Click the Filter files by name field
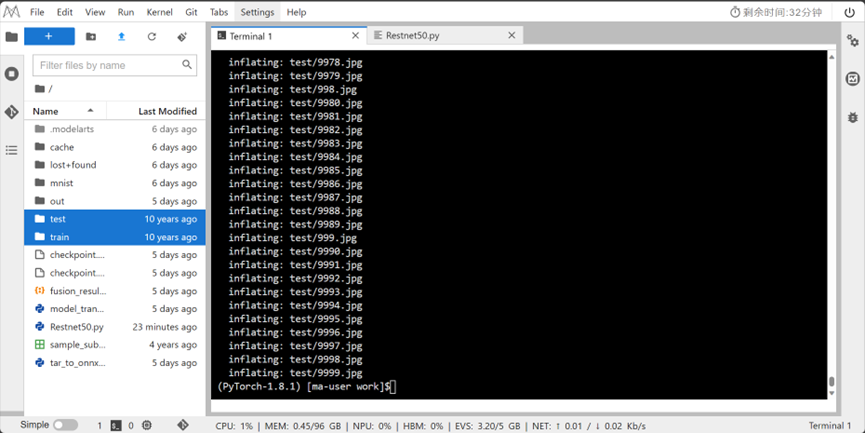This screenshot has width=865, height=433. point(115,65)
